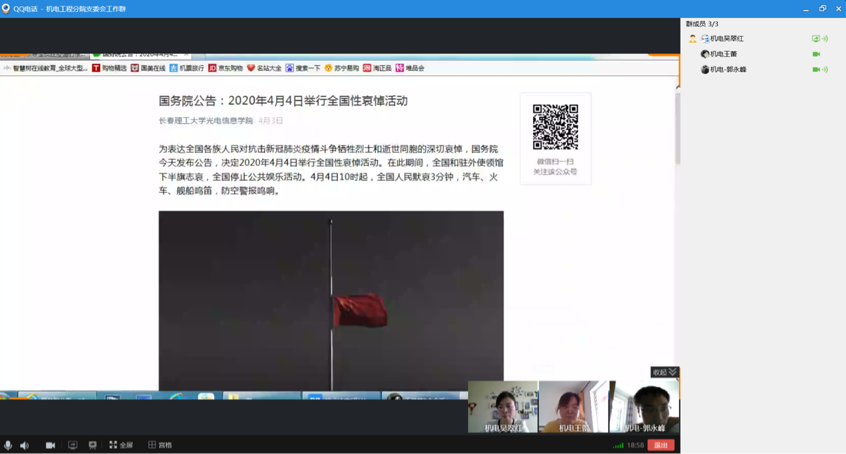Click 机电王蕾's green camera icon
This screenshot has width=846, height=454.
pos(816,54)
